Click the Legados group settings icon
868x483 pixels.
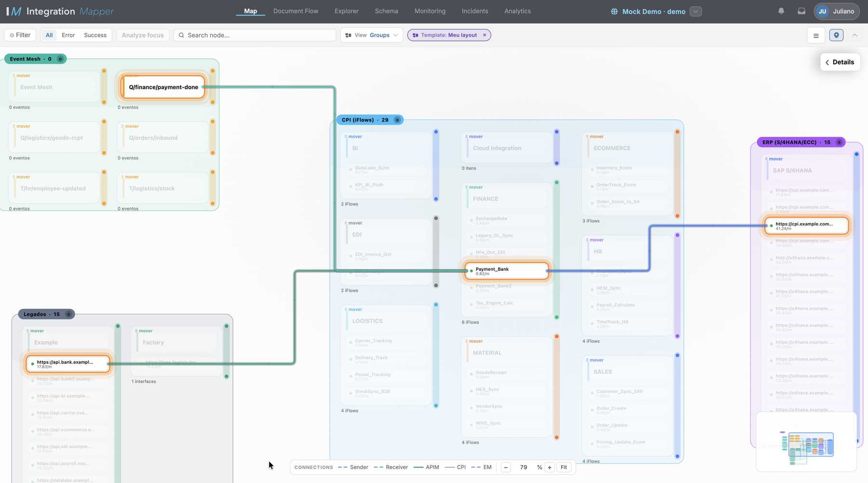click(68, 314)
